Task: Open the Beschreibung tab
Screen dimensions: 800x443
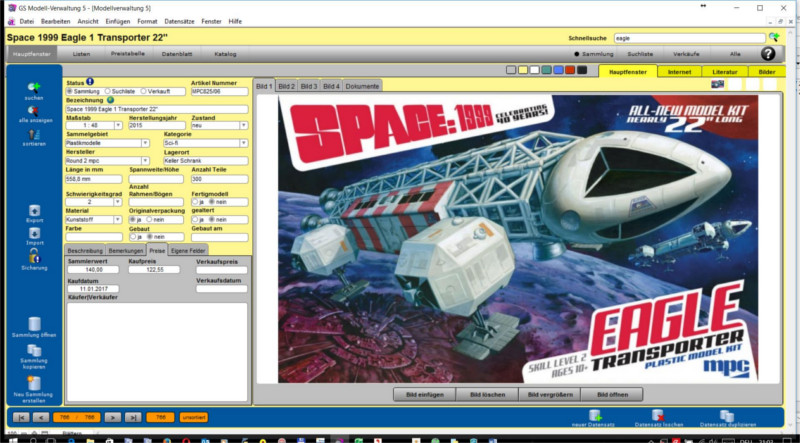Action: click(x=85, y=251)
